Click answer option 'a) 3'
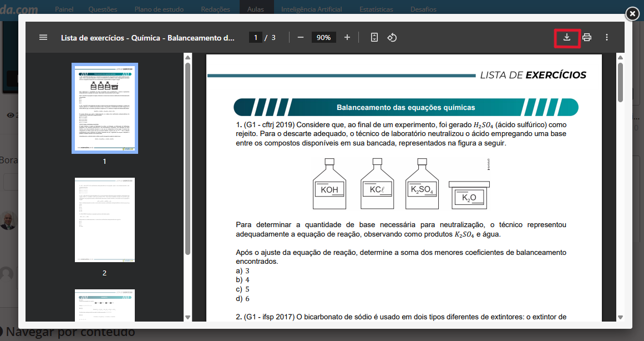This screenshot has width=644, height=341. pos(242,270)
